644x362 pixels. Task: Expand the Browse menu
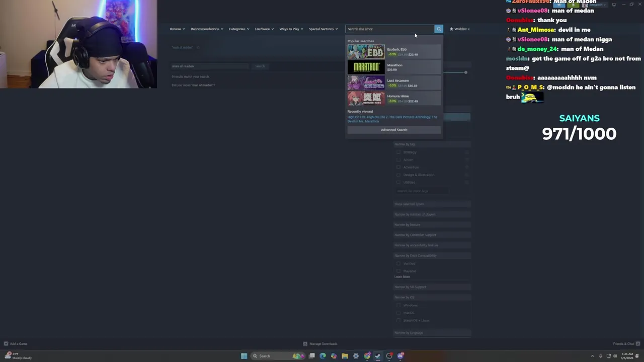coord(177,29)
